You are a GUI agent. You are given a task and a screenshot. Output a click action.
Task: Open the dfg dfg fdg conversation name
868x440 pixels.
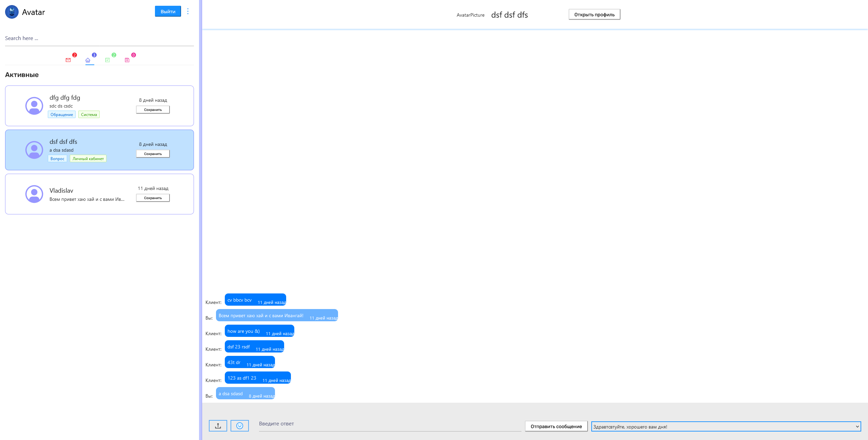point(65,98)
